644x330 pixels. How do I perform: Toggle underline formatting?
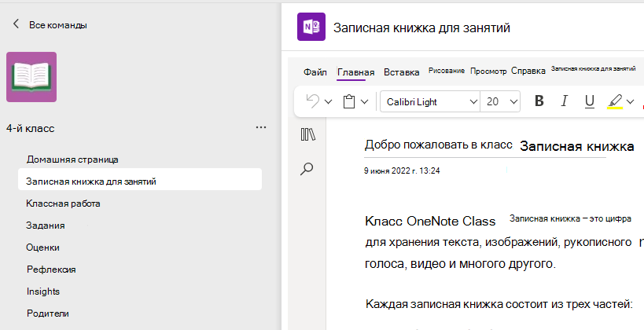[590, 101]
